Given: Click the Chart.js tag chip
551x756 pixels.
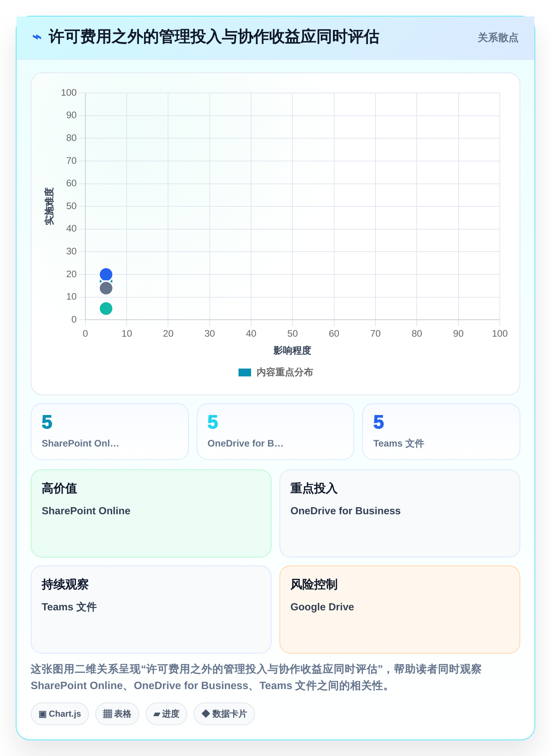Looking at the screenshot, I should pyautogui.click(x=60, y=714).
